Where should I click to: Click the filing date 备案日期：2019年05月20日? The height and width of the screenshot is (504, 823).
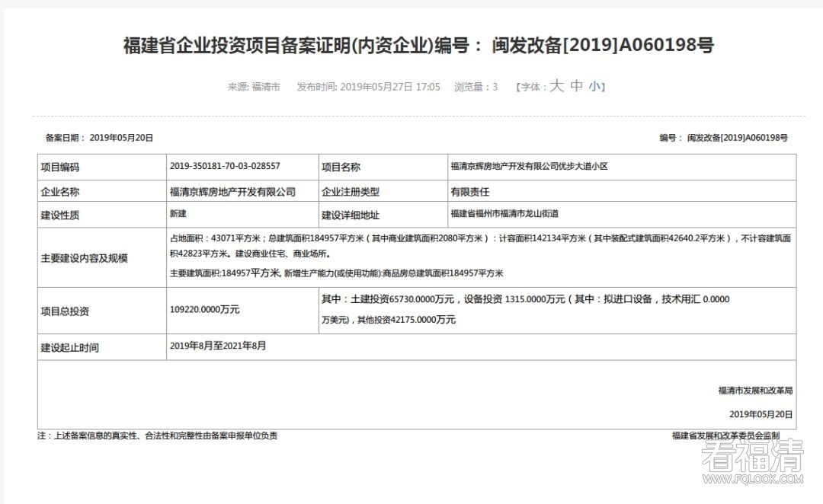pyautogui.click(x=99, y=138)
